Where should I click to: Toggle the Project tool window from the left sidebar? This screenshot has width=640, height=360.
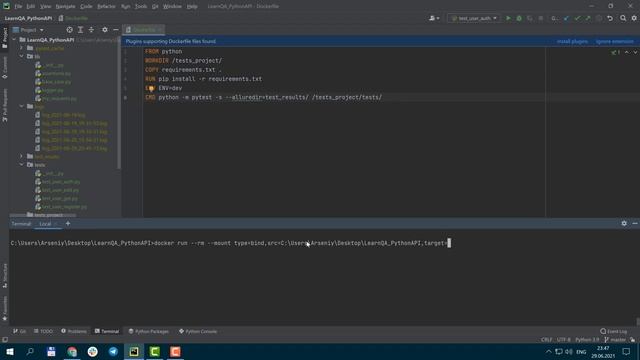(4, 38)
